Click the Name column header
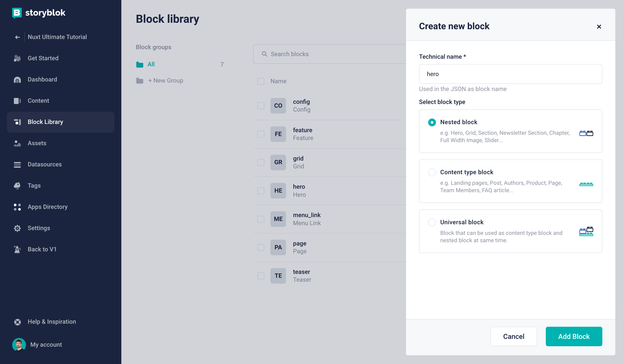The image size is (624, 364). tap(278, 81)
